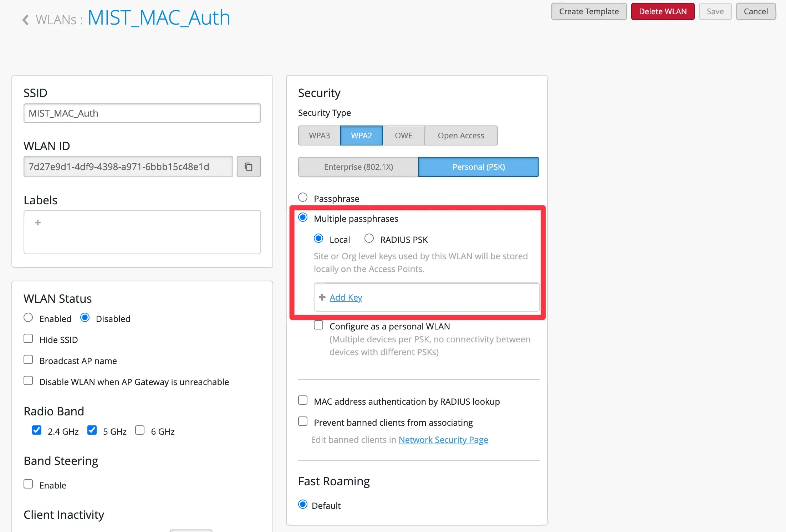The width and height of the screenshot is (786, 532).
Task: Click the plus icon beside Add Key
Action: click(x=322, y=297)
